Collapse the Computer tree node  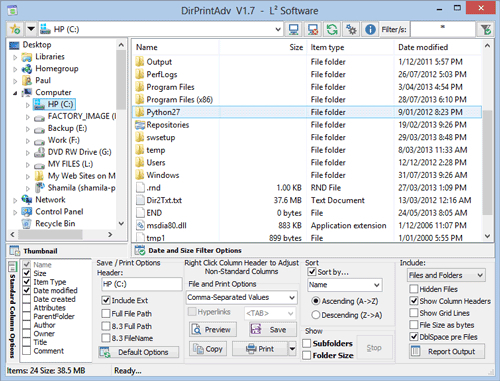pos(15,93)
